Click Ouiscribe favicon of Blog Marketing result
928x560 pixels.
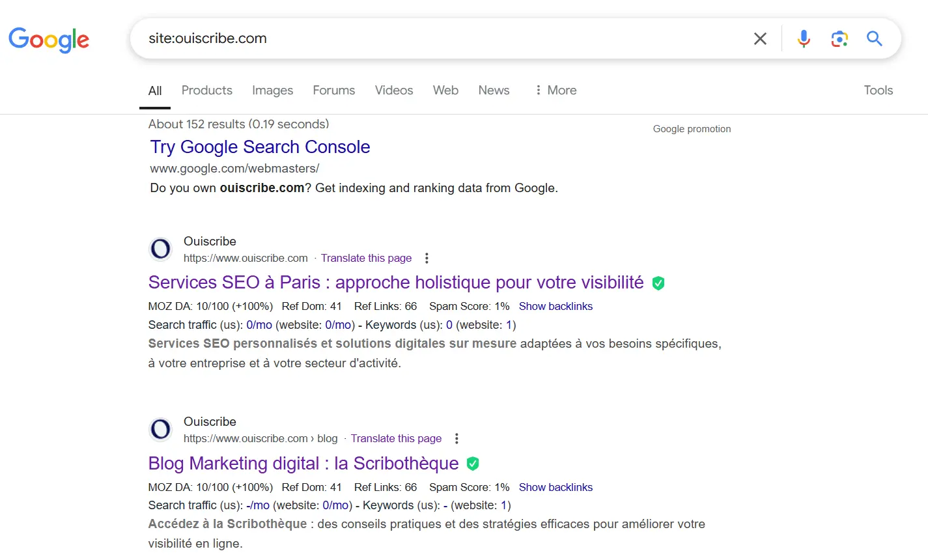click(161, 429)
